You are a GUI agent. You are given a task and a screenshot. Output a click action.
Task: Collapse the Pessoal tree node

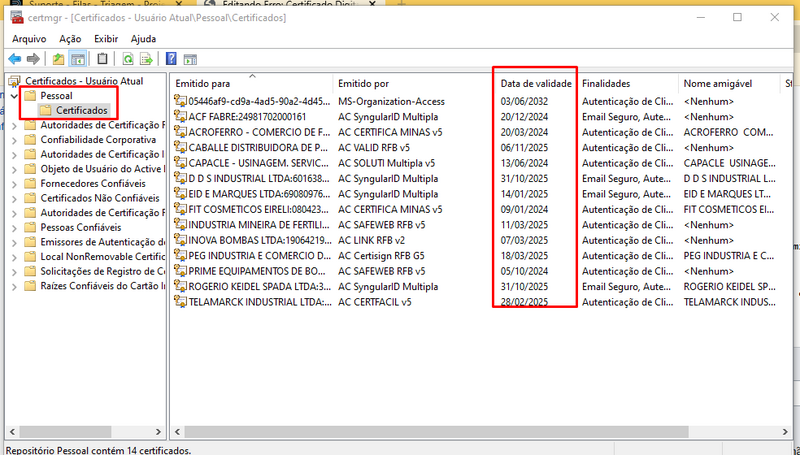(14, 96)
